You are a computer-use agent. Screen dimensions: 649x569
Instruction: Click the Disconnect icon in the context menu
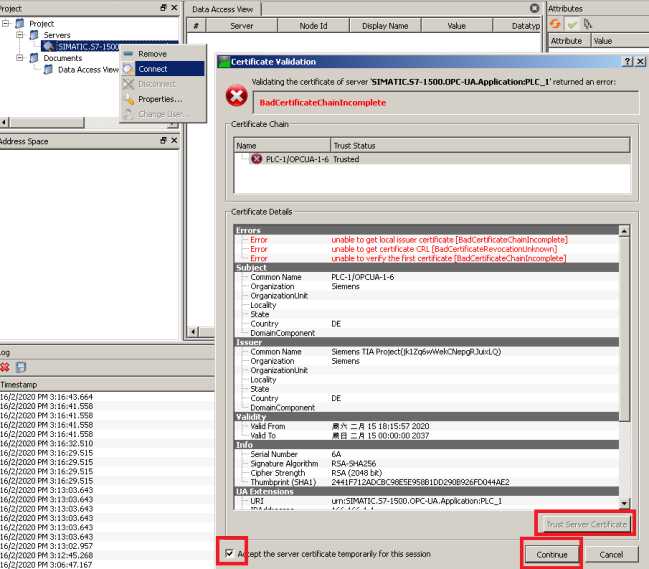pyautogui.click(x=128, y=84)
